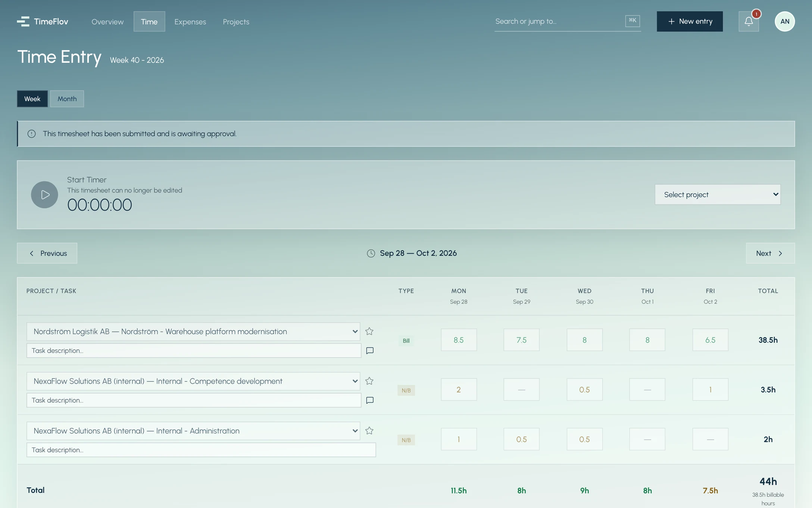
Task: Click the info icon in approval banner
Action: click(32, 134)
